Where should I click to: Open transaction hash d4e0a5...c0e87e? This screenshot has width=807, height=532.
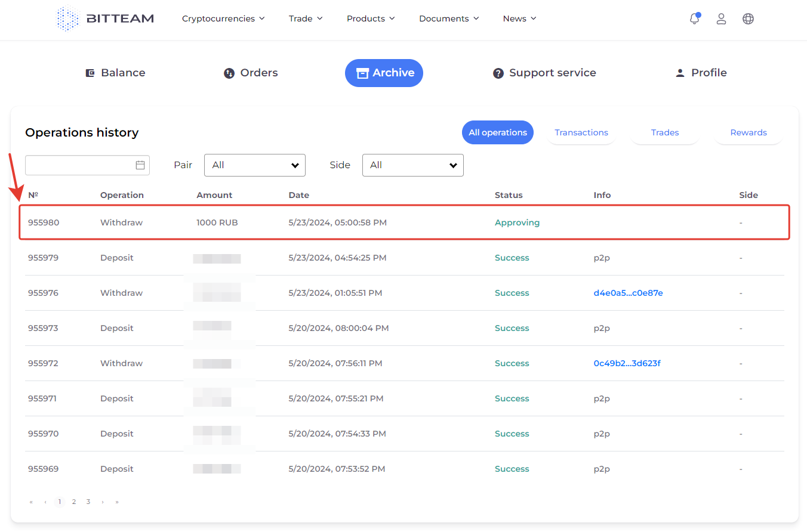[x=628, y=293]
